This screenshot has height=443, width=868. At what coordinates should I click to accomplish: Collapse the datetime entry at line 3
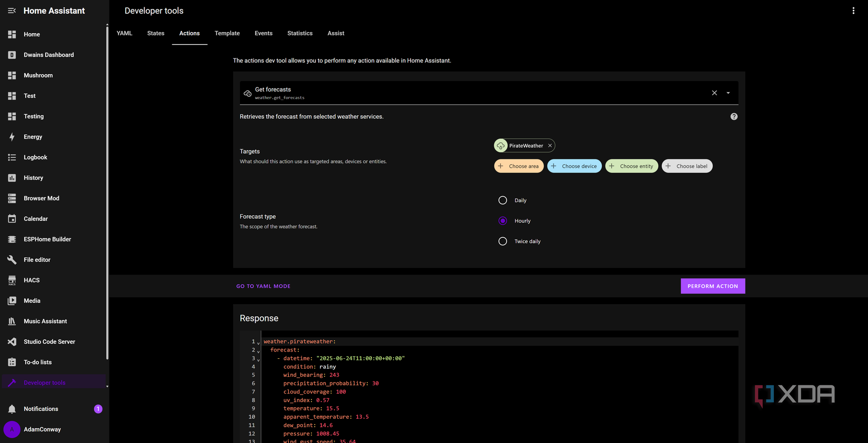258,360
